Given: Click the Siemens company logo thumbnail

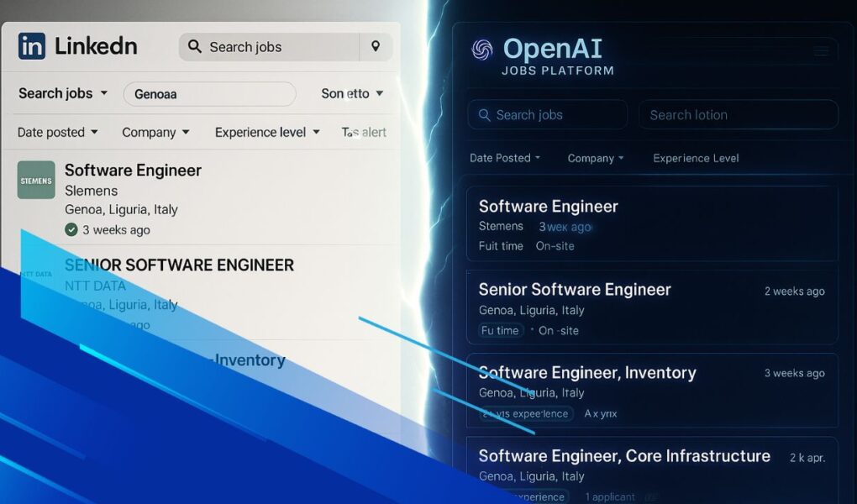Looking at the screenshot, I should tap(36, 180).
